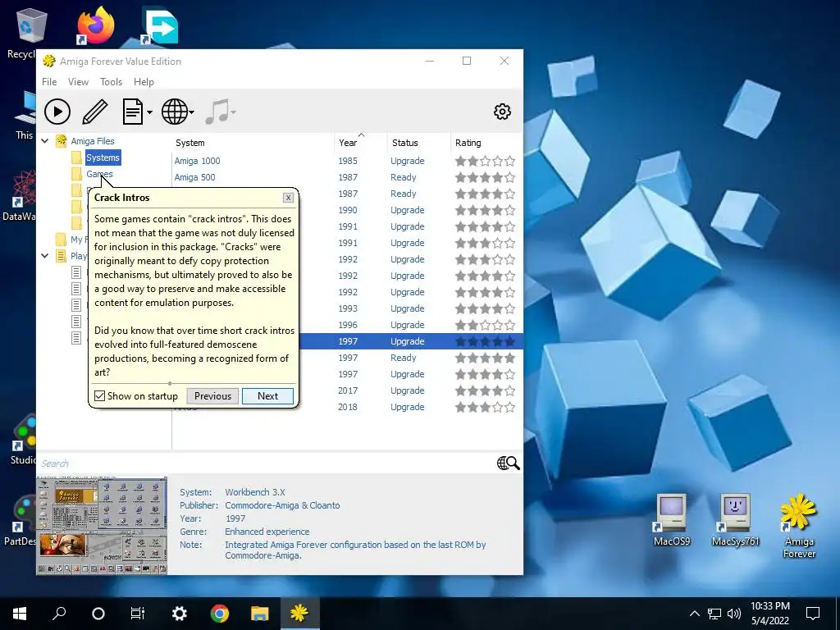Viewport: 840px width, 630px height.
Task: Open the Help menu
Action: (144, 81)
